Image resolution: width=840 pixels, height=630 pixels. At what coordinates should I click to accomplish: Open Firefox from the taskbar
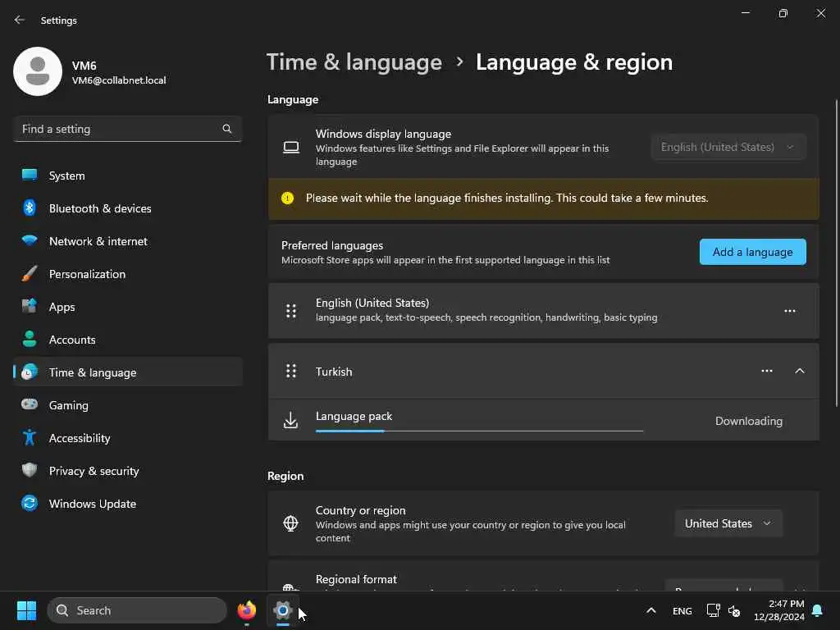pos(246,610)
